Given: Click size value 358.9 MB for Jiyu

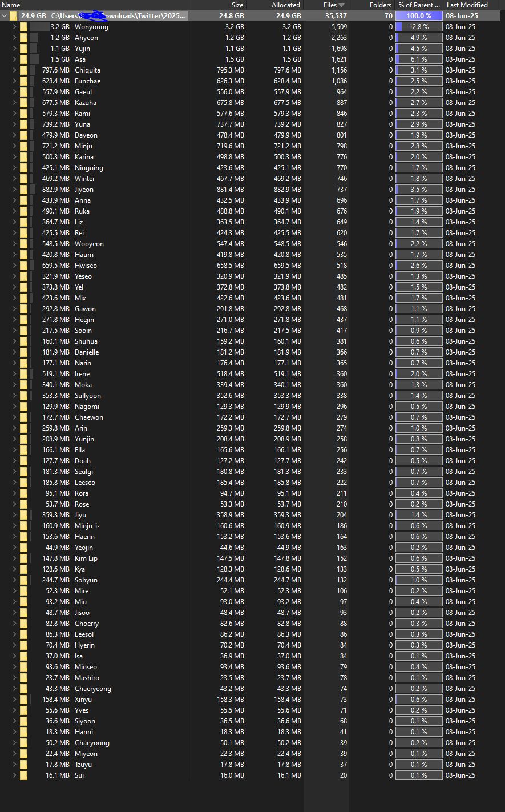Looking at the screenshot, I should [x=231, y=515].
